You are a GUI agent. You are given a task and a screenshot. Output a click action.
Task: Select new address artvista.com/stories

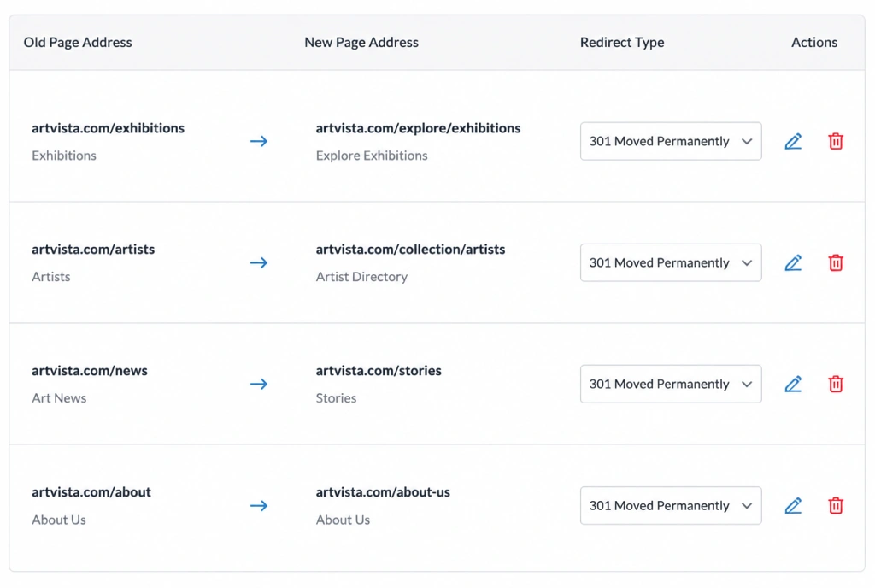pyautogui.click(x=379, y=370)
